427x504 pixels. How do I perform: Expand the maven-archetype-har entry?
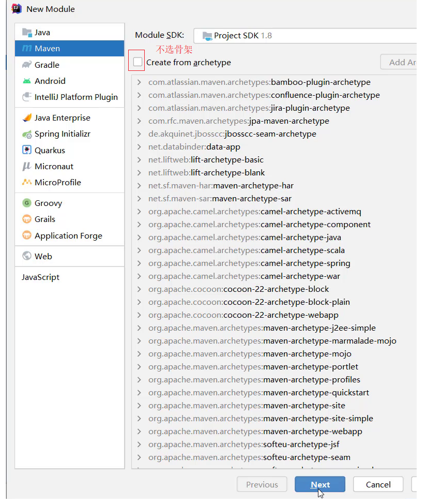click(139, 186)
